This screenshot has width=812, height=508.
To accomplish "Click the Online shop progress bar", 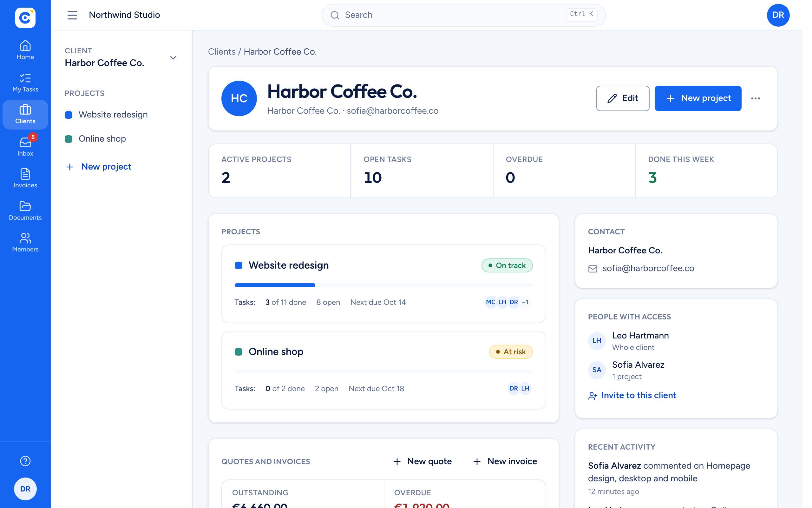I will click(383, 371).
